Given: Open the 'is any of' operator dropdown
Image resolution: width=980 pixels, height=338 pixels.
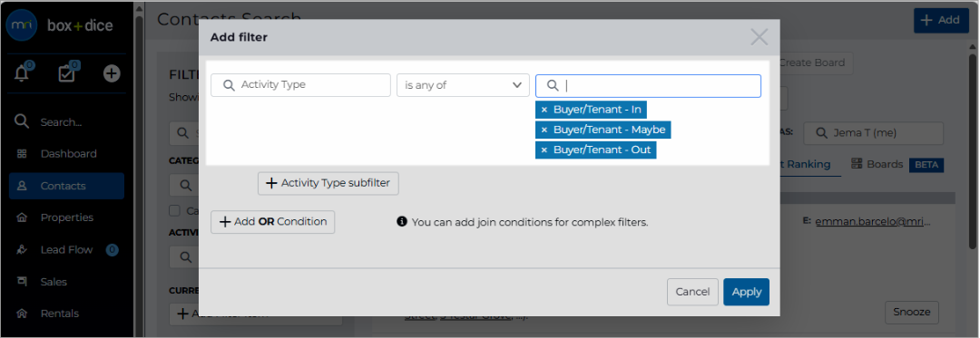Looking at the screenshot, I should (x=463, y=85).
